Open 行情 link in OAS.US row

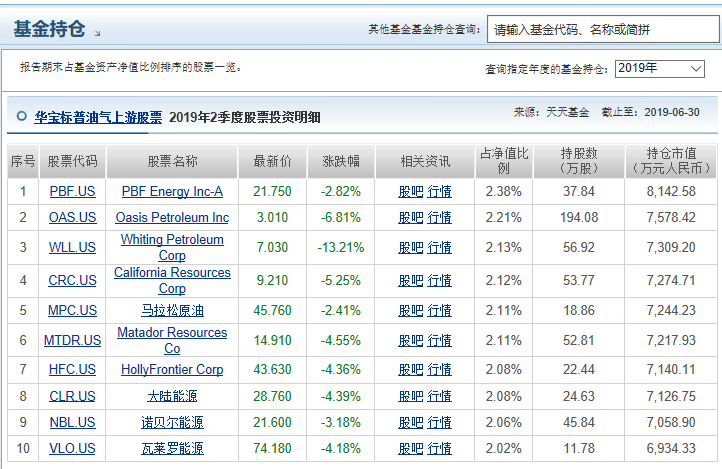[x=439, y=217]
